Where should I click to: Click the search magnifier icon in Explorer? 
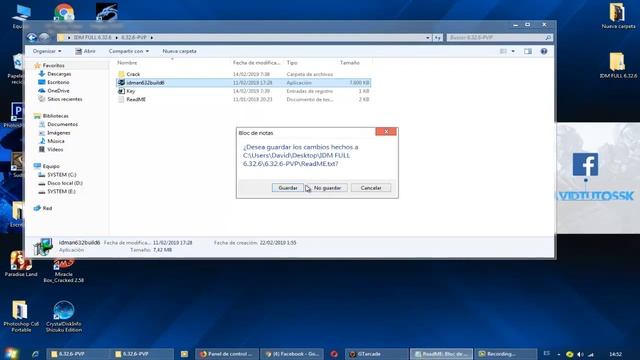click(548, 38)
